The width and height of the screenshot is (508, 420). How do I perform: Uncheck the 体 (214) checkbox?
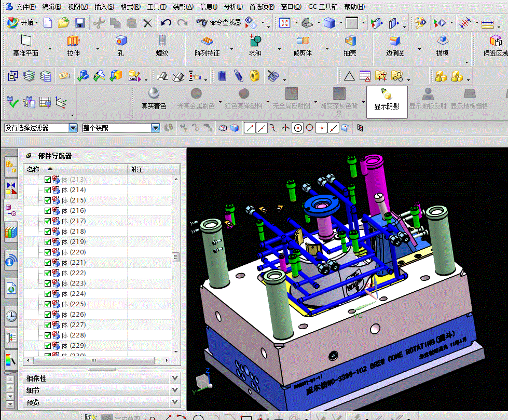(x=48, y=190)
